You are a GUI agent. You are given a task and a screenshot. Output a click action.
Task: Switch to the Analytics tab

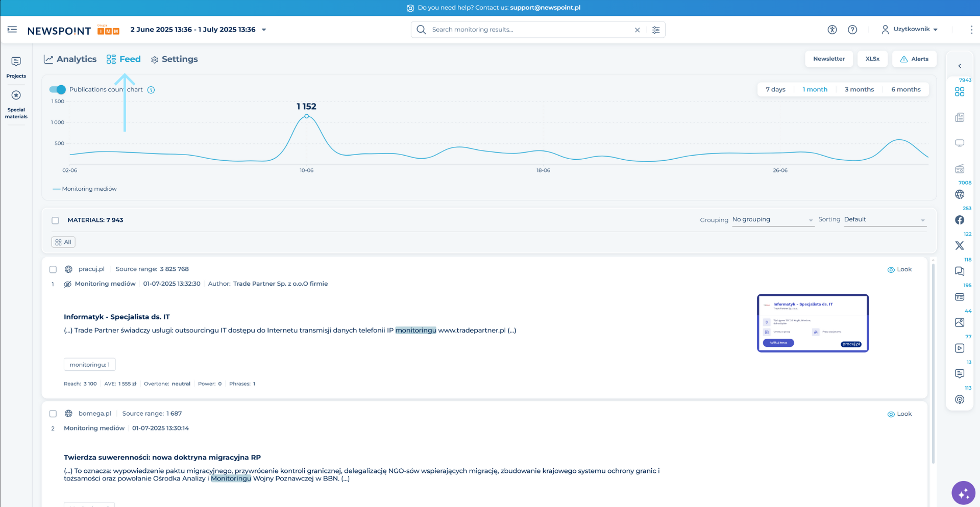pyautogui.click(x=70, y=59)
